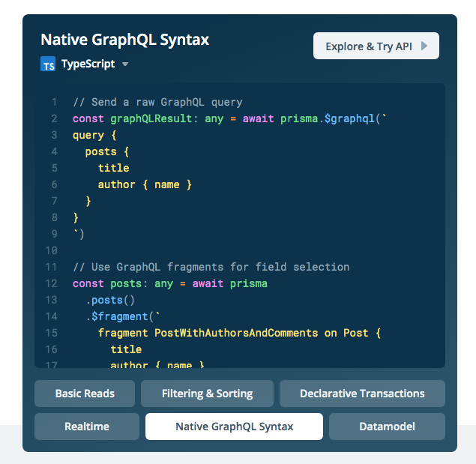Click 'title' on line 16
476x464 pixels.
tap(126, 349)
